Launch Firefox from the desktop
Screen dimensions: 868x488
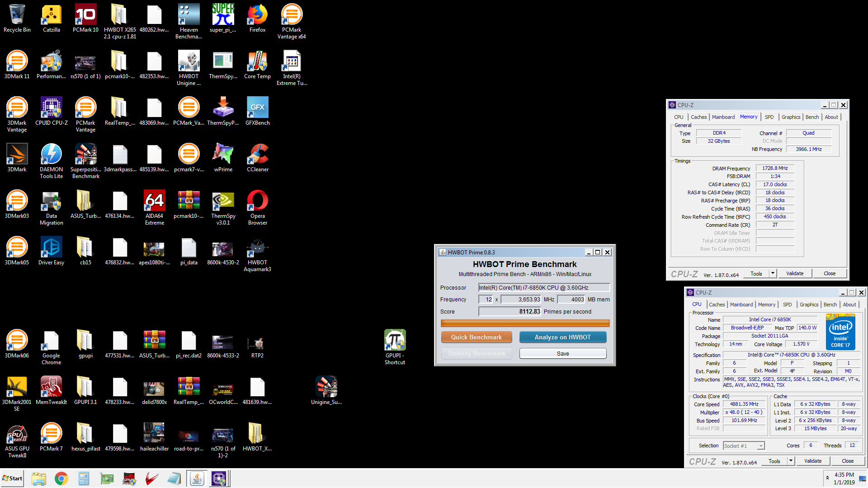(257, 19)
